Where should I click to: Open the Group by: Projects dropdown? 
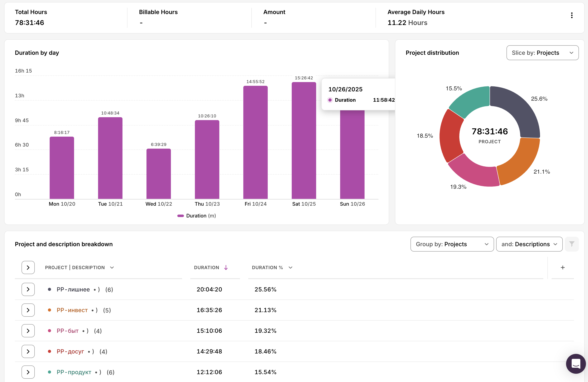click(x=452, y=244)
